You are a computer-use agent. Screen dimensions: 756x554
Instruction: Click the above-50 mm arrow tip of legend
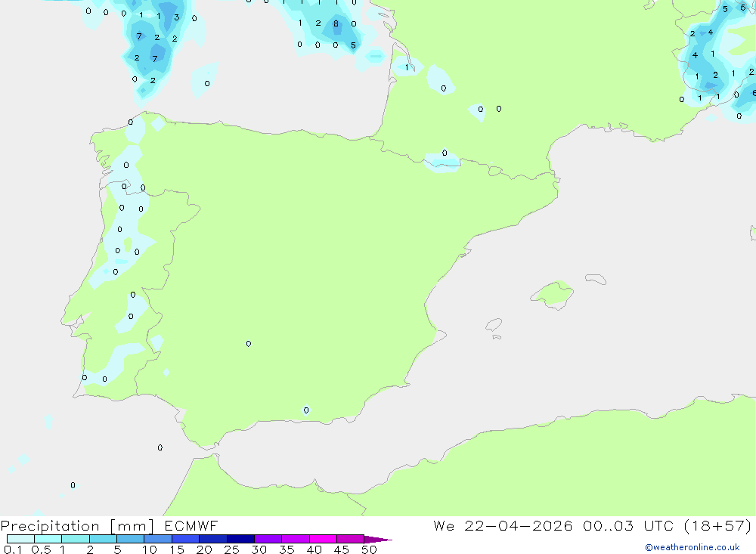[378, 540]
